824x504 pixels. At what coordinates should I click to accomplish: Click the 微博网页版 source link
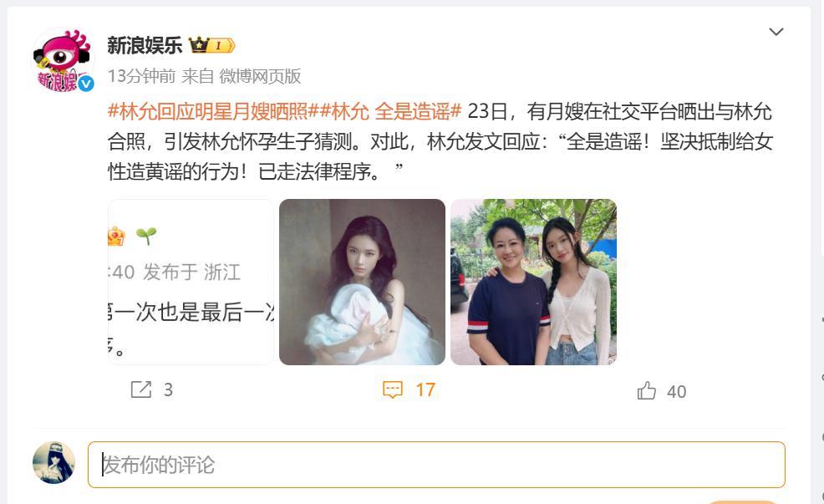click(x=260, y=76)
